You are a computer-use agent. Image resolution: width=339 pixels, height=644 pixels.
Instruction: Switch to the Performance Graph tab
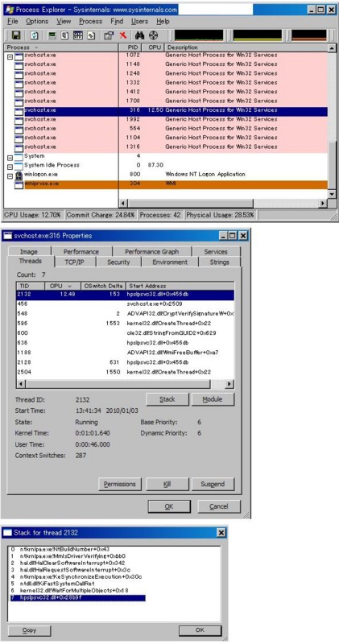151,252
